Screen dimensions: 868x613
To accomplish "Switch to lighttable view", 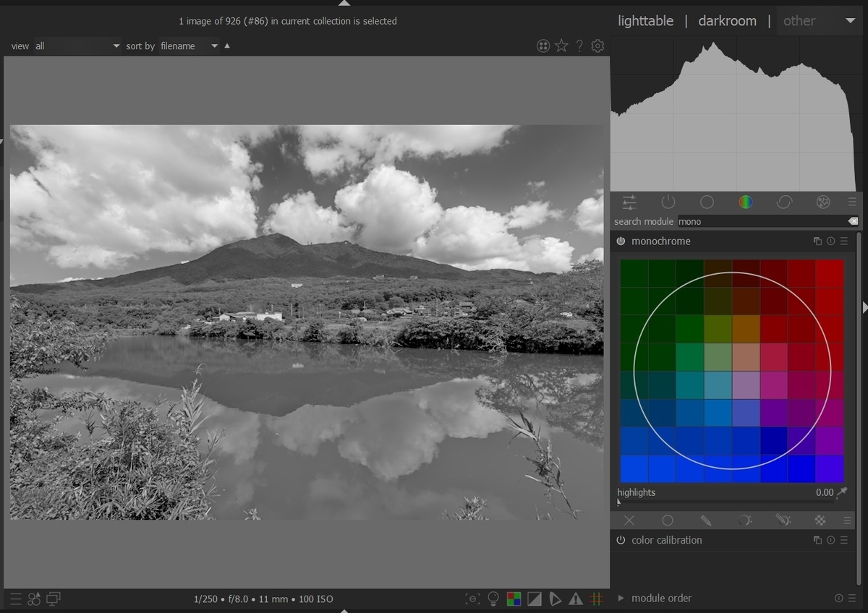I will [x=645, y=21].
